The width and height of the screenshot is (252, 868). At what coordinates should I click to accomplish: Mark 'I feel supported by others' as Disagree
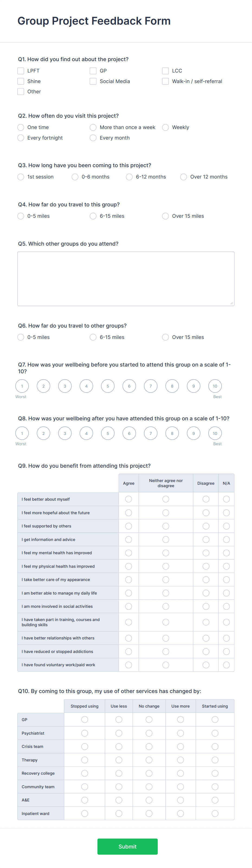click(x=206, y=526)
